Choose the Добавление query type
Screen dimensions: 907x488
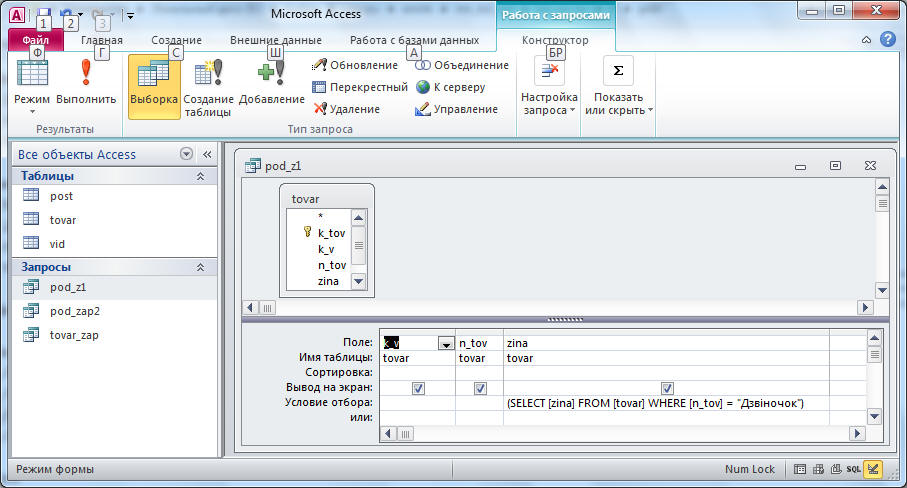pyautogui.click(x=271, y=82)
